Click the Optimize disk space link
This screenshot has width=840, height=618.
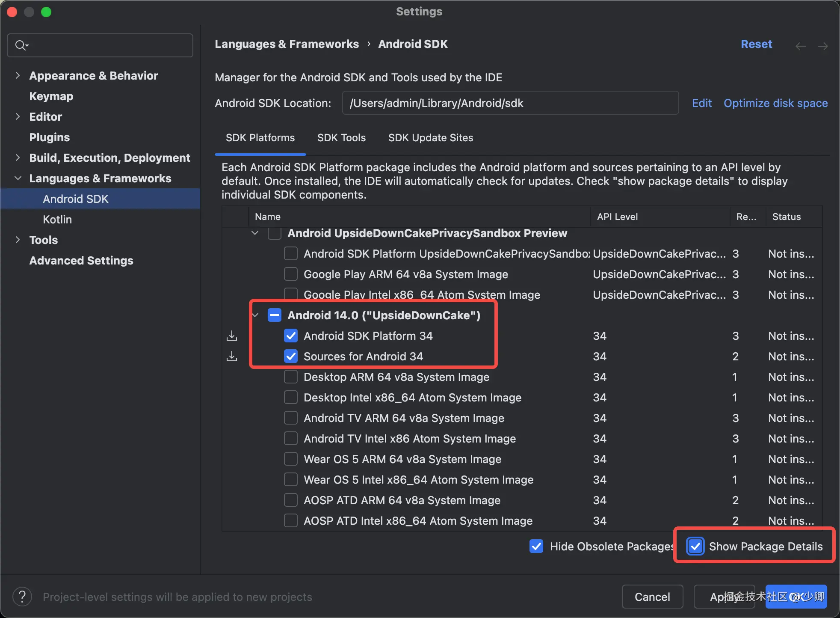point(775,103)
